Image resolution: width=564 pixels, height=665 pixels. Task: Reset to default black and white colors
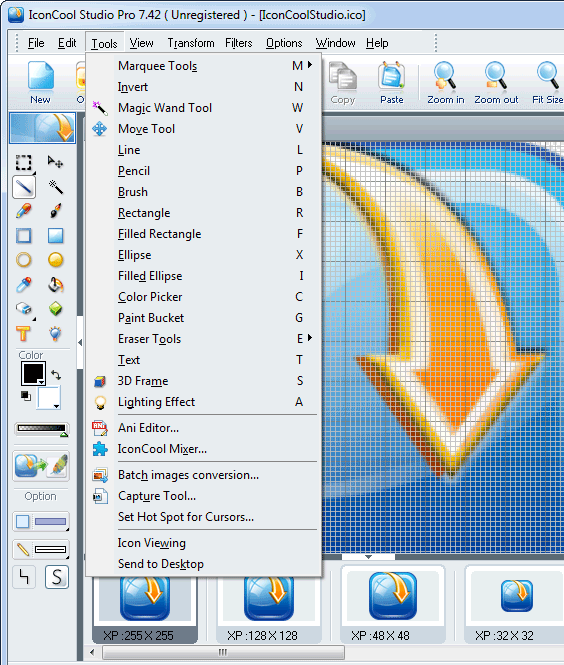(x=26, y=396)
